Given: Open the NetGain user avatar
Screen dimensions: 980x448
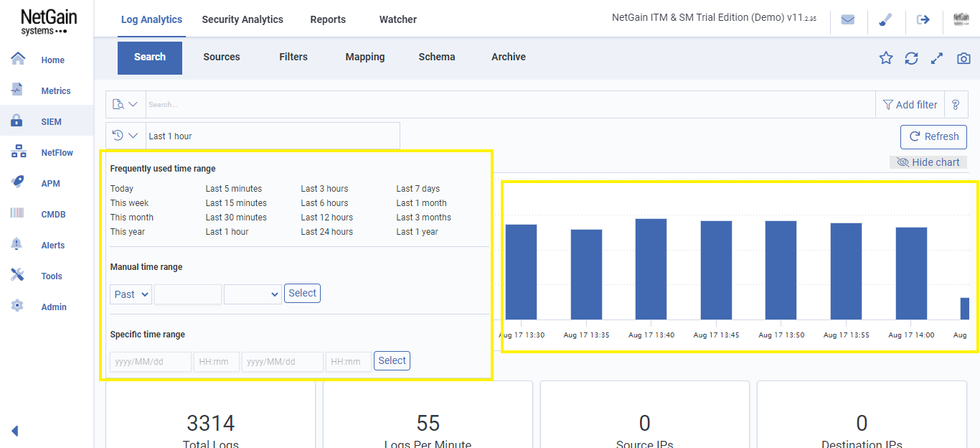Looking at the screenshot, I should click(x=961, y=19).
